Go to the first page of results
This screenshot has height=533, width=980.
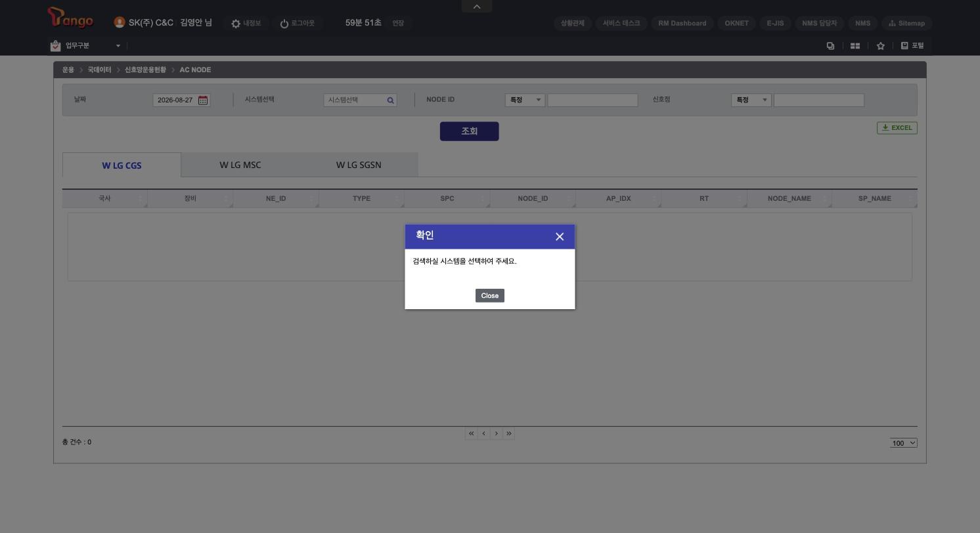click(471, 433)
